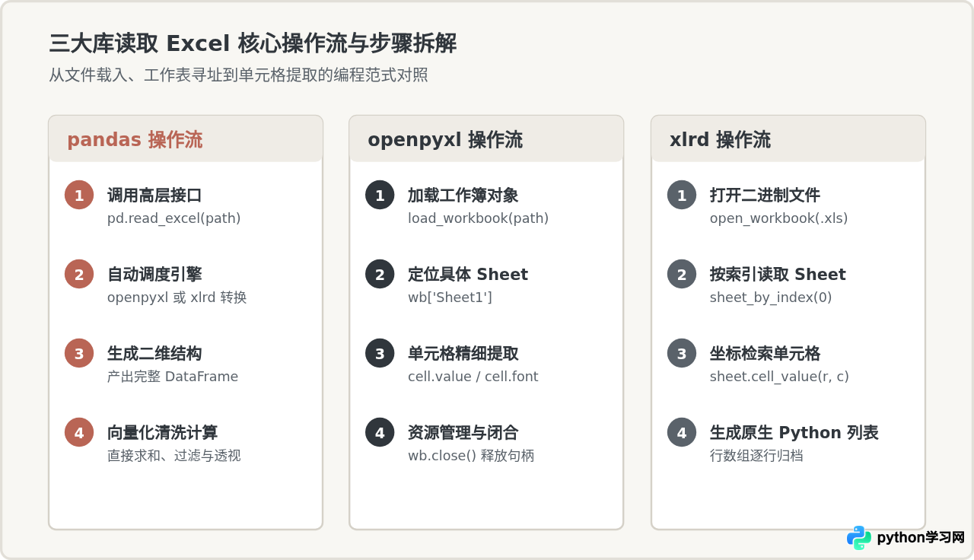This screenshot has width=974, height=560.
Task: Click the text openpyxl 或 xlrd 转换
Action: pos(177,297)
